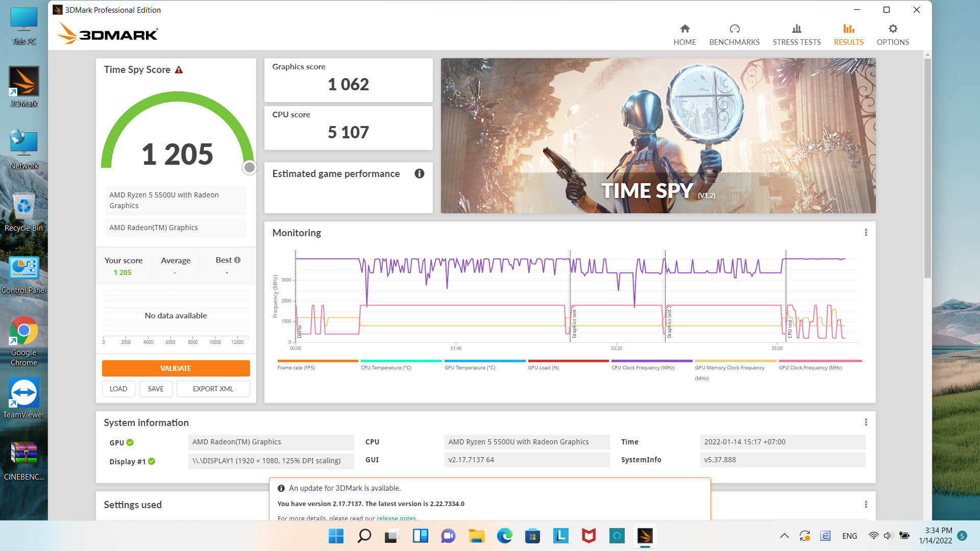
Task: Click the Estimated game performance info icon
Action: [420, 173]
